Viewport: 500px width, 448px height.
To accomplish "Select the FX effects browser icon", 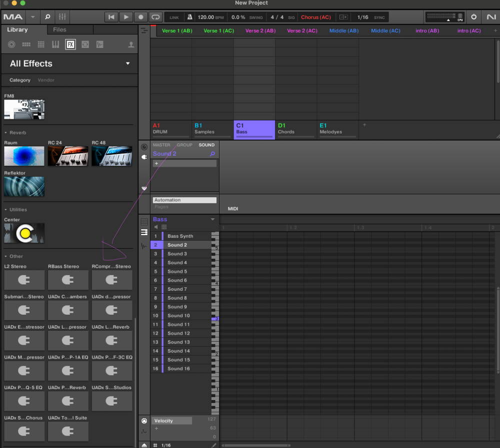I will (70, 44).
